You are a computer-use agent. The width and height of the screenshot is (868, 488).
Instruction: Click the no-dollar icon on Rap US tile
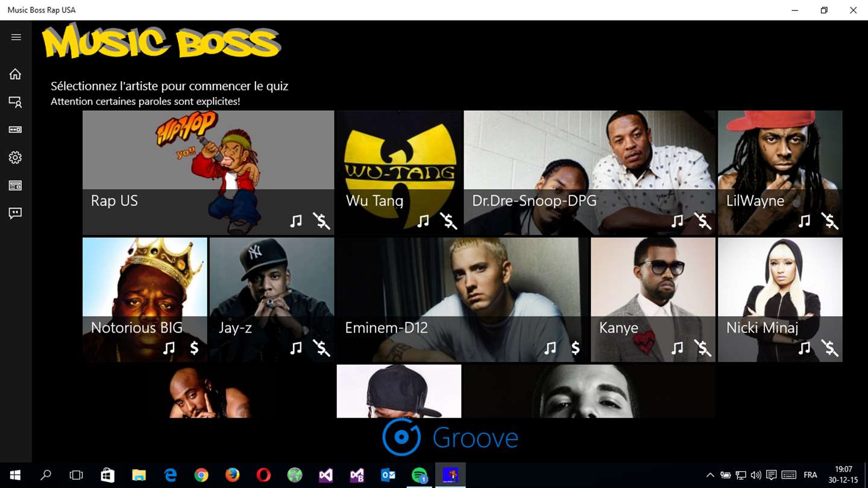[321, 221]
